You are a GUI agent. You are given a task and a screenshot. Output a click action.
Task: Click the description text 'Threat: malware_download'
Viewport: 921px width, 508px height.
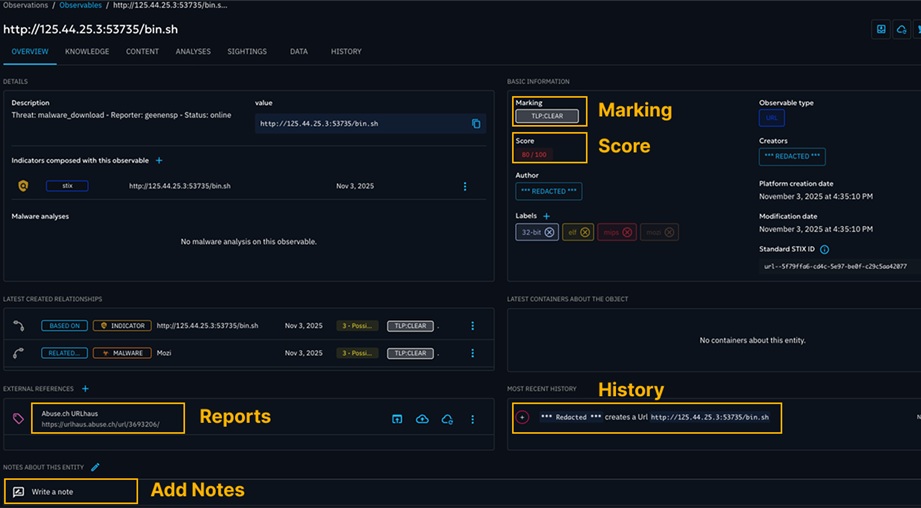pos(121,115)
